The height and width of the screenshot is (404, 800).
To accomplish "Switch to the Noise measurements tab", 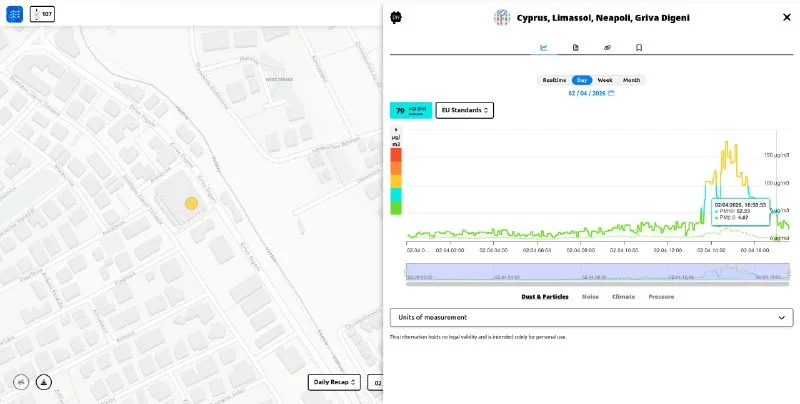I will pos(590,296).
